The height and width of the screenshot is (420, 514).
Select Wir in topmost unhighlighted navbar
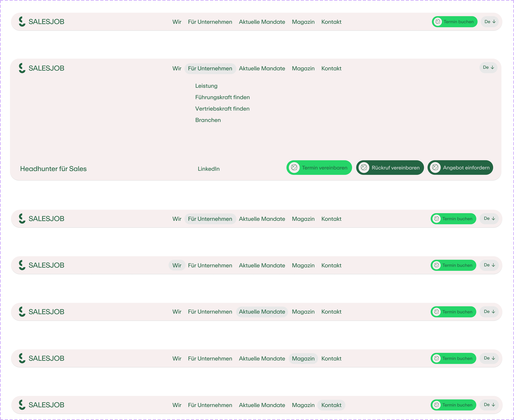click(177, 22)
